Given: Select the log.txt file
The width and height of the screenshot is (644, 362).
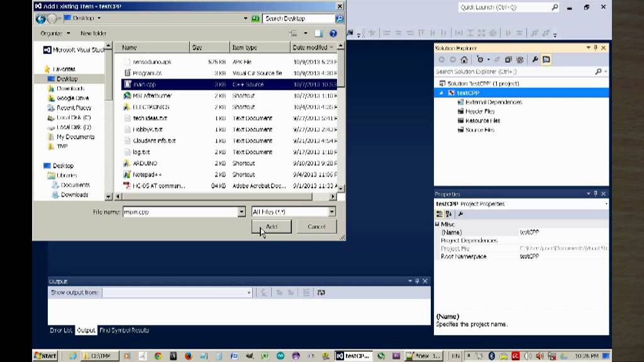Looking at the screenshot, I should point(142,152).
